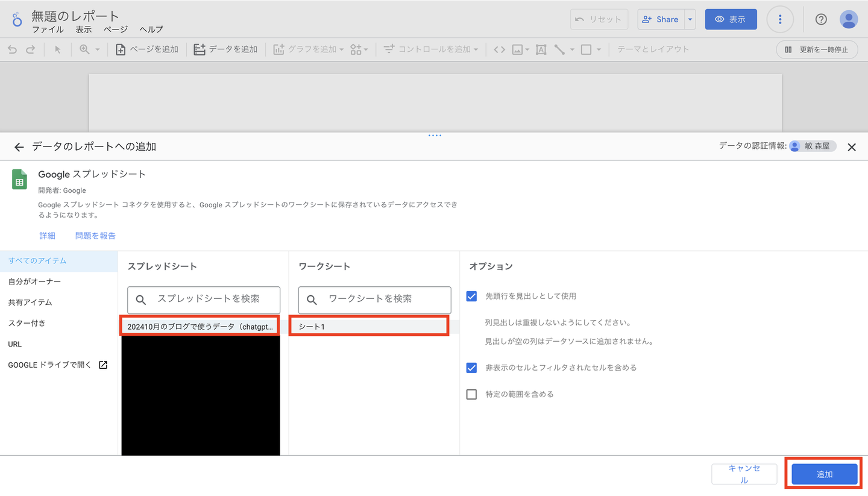The width and height of the screenshot is (868, 496).
Task: Open the help question mark icon
Action: [821, 19]
